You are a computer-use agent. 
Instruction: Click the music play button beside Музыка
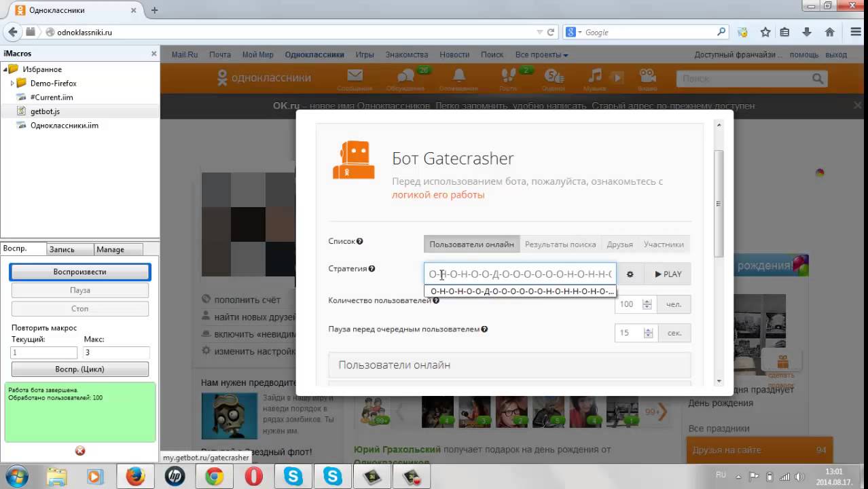coord(617,78)
